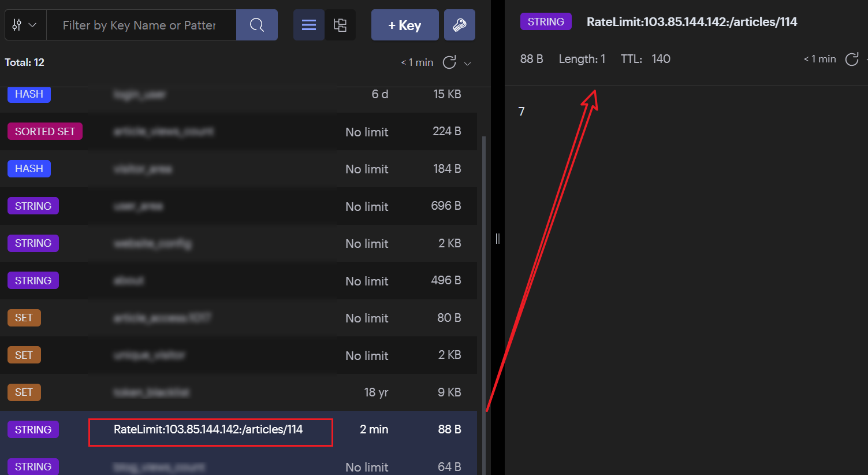Click the magnifier search button
The width and height of the screenshot is (868, 475).
[x=257, y=25]
